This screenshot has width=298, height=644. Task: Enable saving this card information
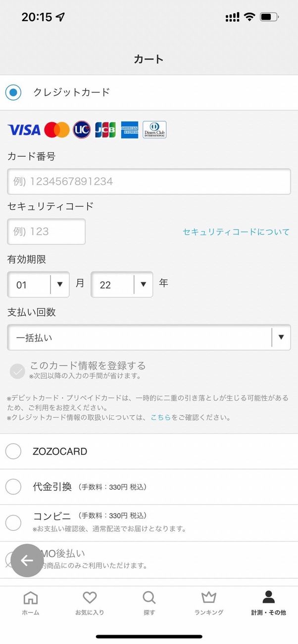click(x=17, y=371)
